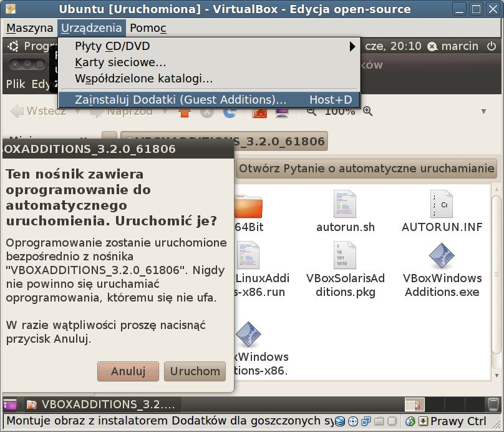The image size is (504, 432).
Task: Click the Anuluj button
Action: click(x=128, y=371)
